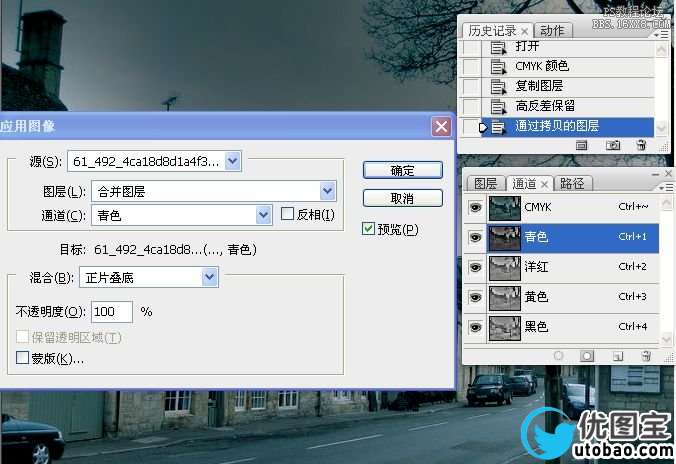This screenshot has width=676, height=464.
Task: Switch to the 历史记录 tab
Action: (492, 31)
